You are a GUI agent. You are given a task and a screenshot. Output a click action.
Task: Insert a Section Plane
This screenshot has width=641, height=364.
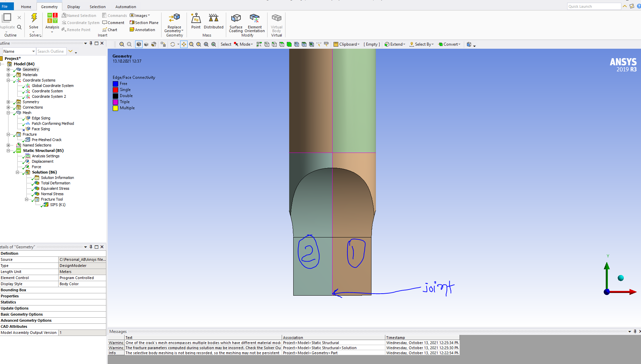[x=144, y=23]
